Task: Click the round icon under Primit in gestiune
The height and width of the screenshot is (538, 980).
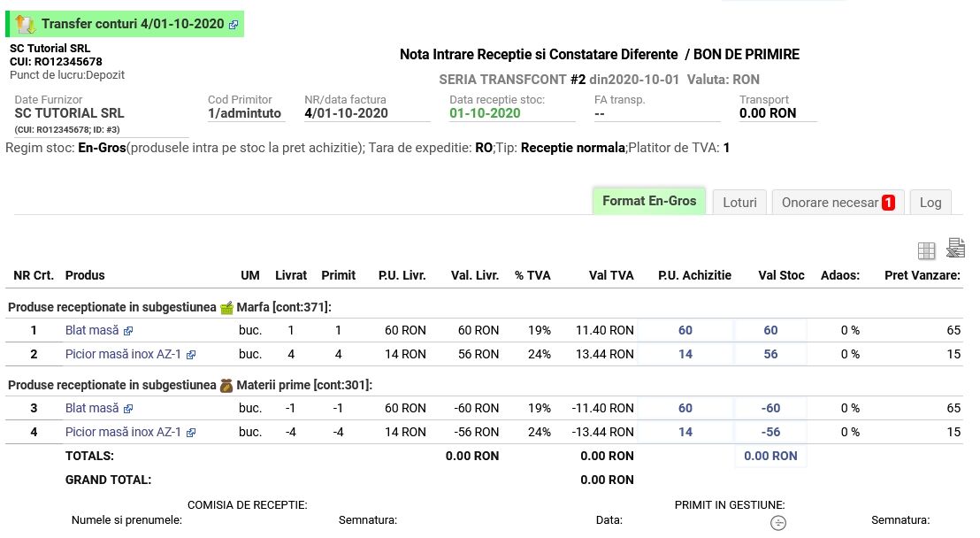Action: [x=777, y=522]
